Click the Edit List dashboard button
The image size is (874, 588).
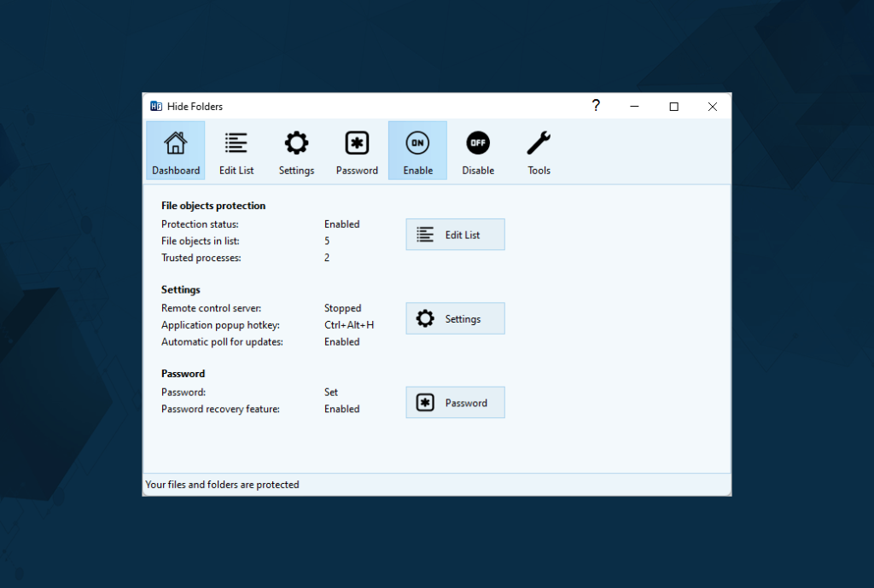456,235
